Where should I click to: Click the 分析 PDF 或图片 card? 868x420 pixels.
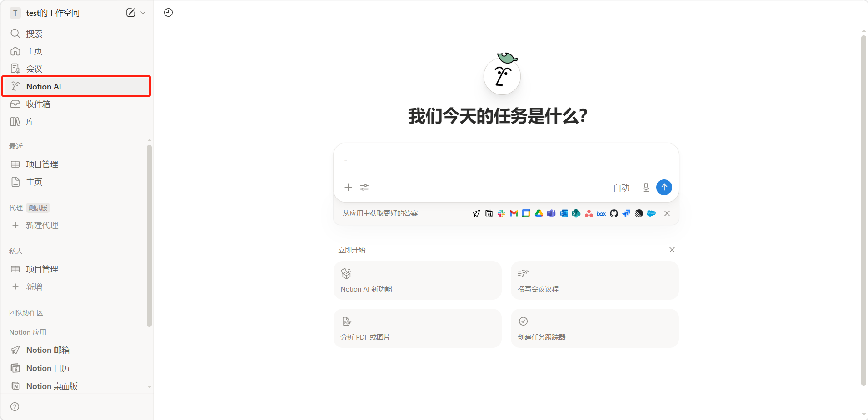pyautogui.click(x=417, y=328)
